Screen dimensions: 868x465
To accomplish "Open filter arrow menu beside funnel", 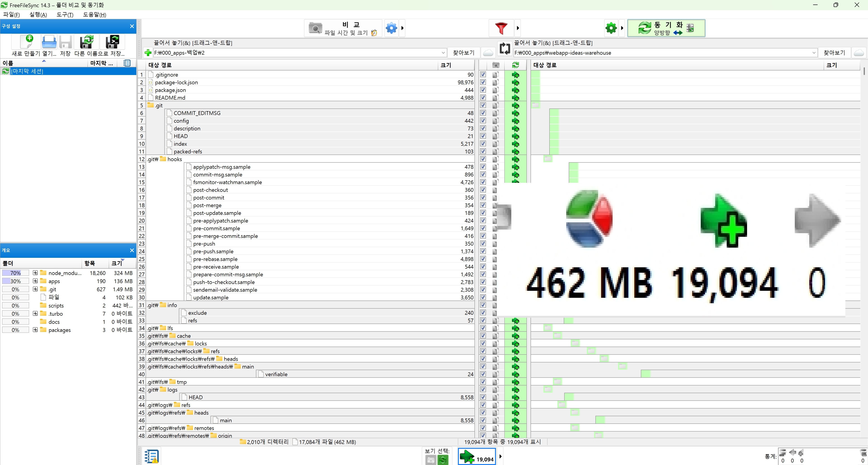I will [x=518, y=28].
